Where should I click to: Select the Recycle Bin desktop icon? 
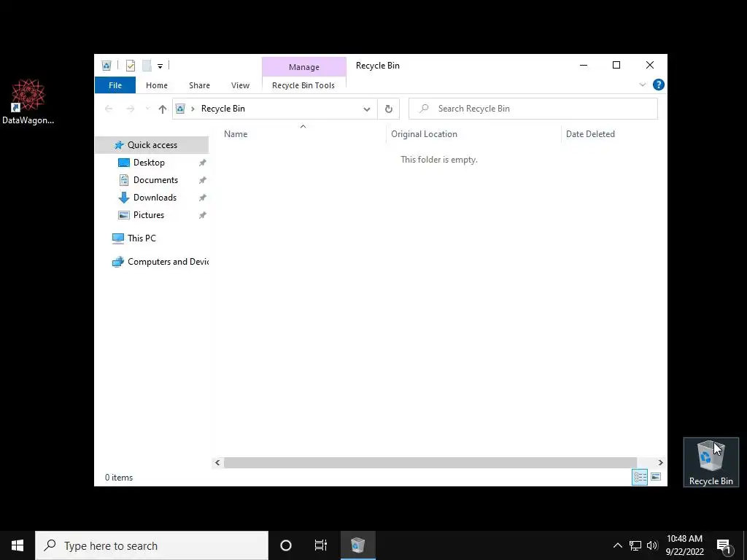(711, 463)
